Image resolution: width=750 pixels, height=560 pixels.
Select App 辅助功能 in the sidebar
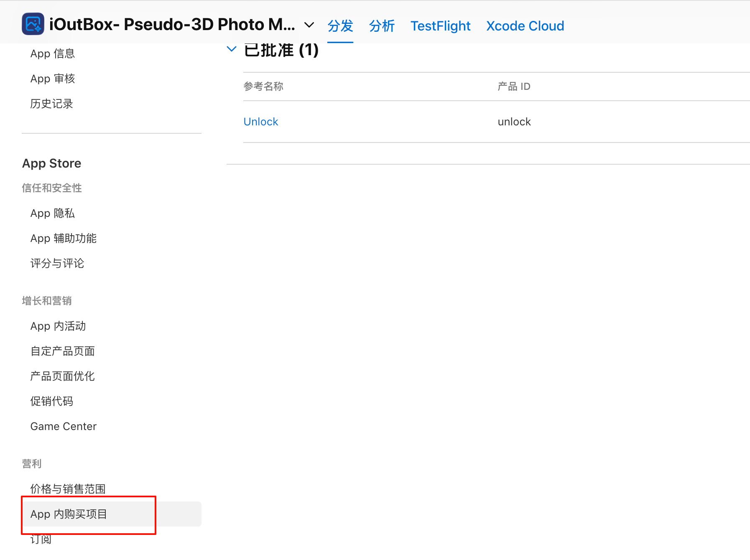[63, 239]
